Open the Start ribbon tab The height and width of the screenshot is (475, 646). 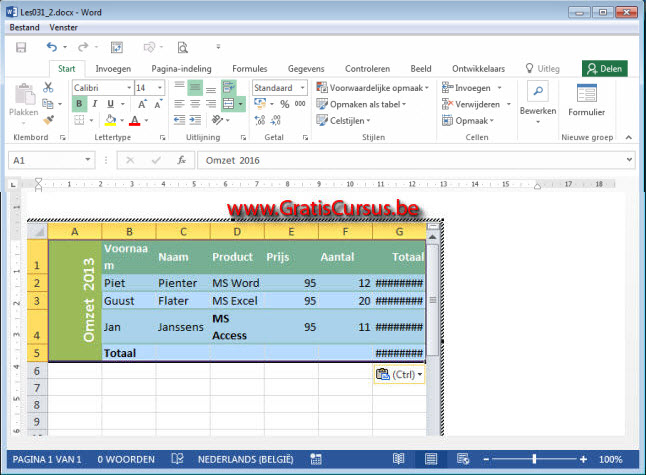coord(66,69)
